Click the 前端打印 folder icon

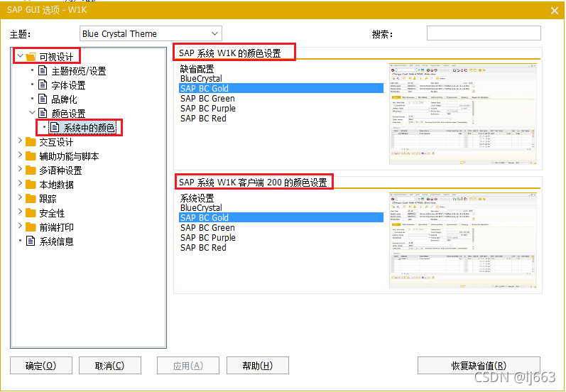(x=31, y=227)
